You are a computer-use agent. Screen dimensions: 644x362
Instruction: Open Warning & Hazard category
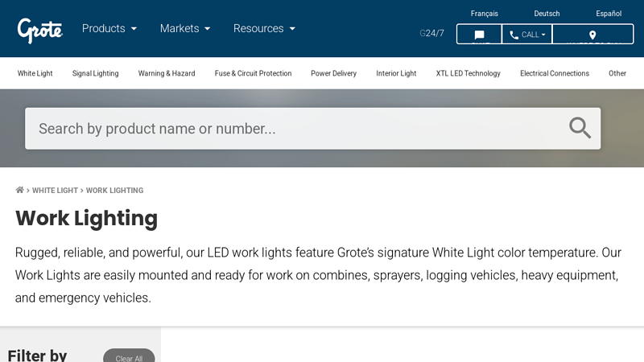click(x=167, y=73)
